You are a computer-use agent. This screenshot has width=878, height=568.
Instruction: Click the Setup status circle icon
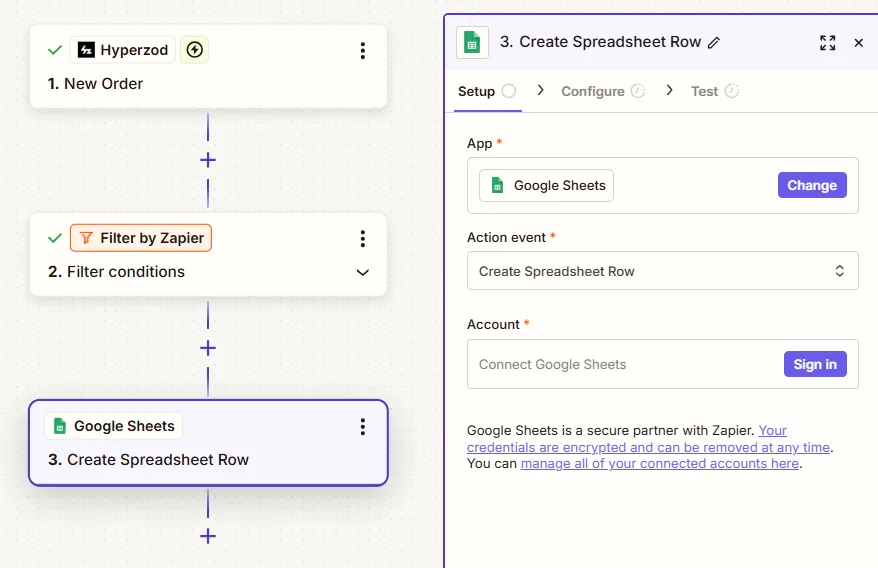click(508, 91)
